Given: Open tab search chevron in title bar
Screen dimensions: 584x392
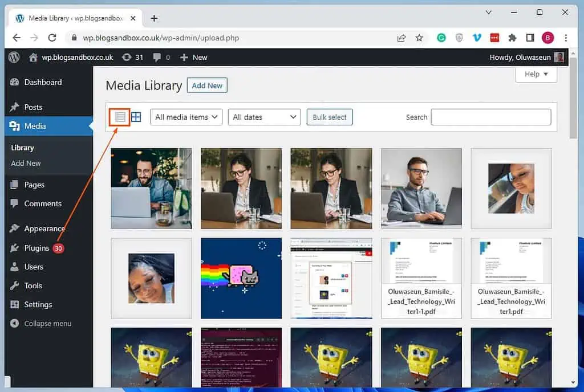Looking at the screenshot, I should (489, 13).
